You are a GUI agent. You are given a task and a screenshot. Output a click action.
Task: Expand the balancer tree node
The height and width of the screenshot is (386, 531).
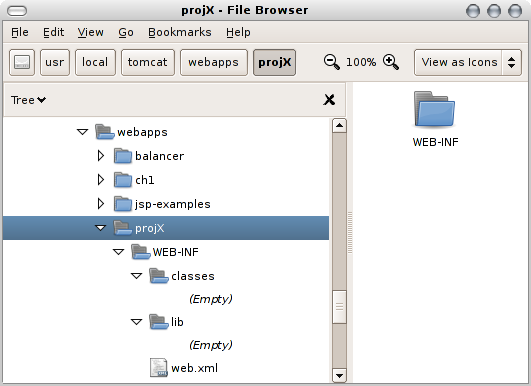(x=101, y=156)
